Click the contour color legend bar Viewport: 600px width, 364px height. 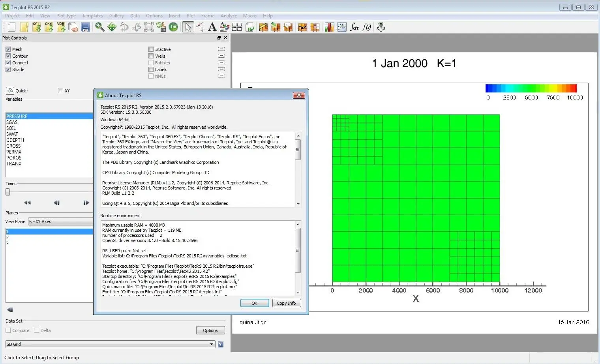coord(531,88)
